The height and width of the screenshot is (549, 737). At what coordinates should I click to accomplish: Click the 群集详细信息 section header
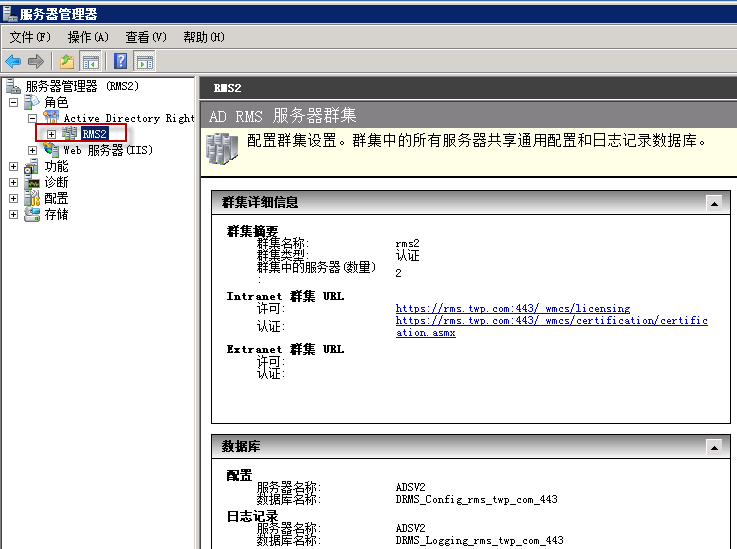click(x=470, y=203)
